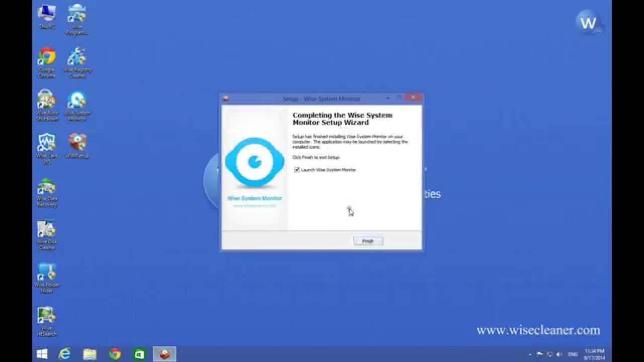This screenshot has width=644, height=362.
Task: Launch Internet Explorer from taskbar
Action: pyautogui.click(x=65, y=354)
